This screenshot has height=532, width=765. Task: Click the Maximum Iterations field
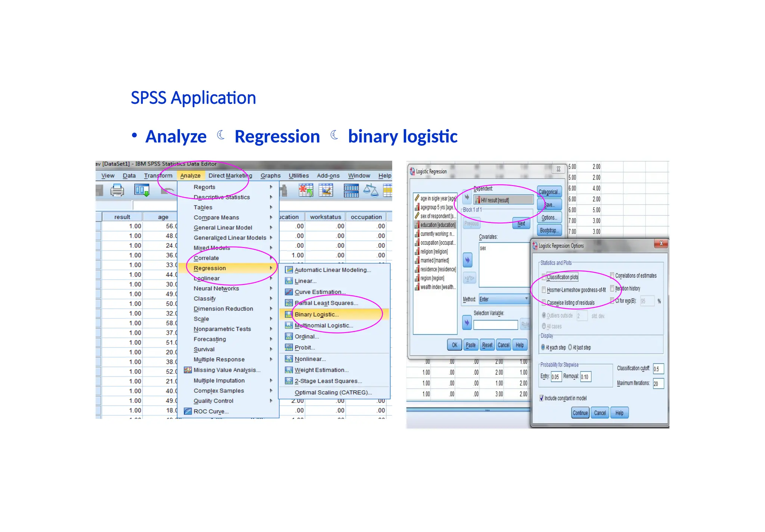658,383
